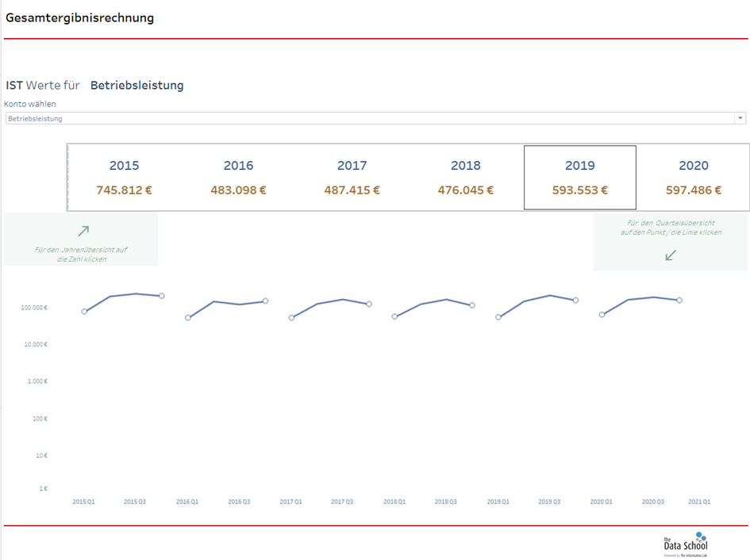Click the 2016 Q1 data point on line
Viewport: 750px width, 560px height.
(x=188, y=317)
